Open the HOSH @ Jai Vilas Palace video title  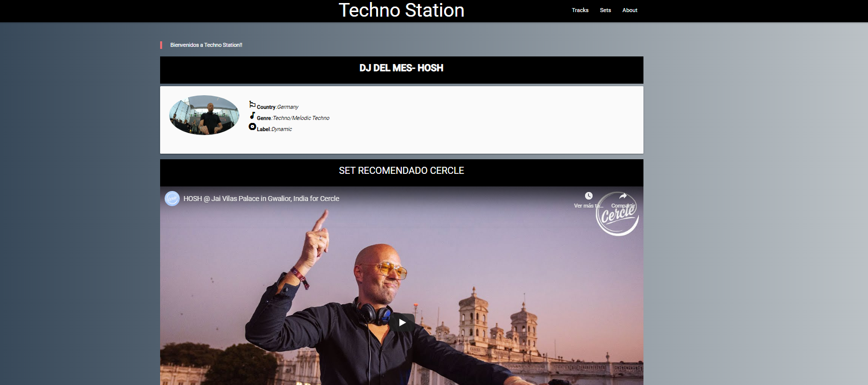click(261, 199)
